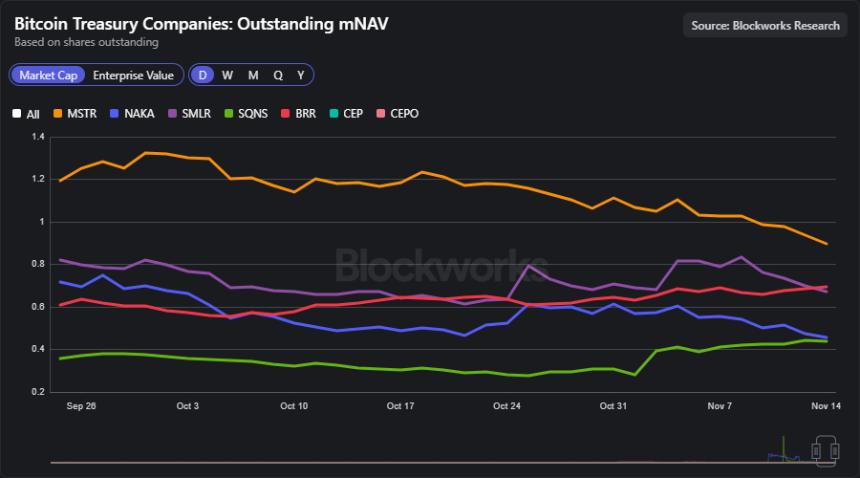This screenshot has width=860, height=478.
Task: Click left handle of range slider
Action: click(816, 451)
